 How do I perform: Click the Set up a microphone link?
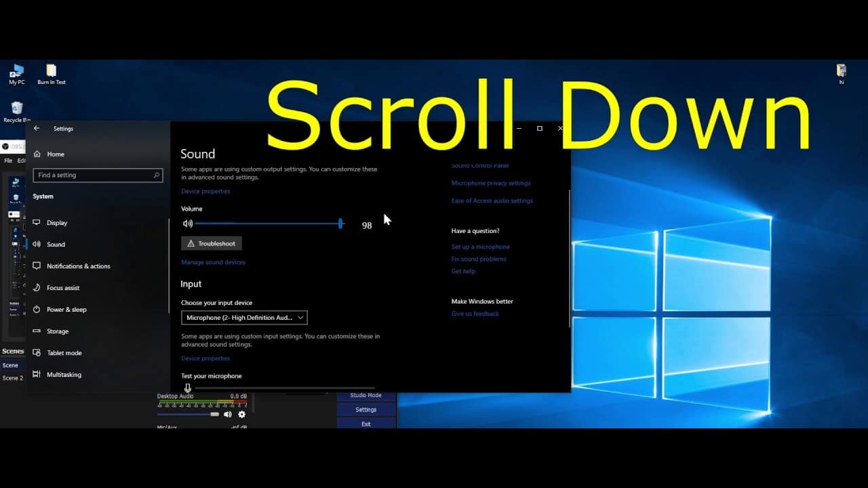(481, 247)
